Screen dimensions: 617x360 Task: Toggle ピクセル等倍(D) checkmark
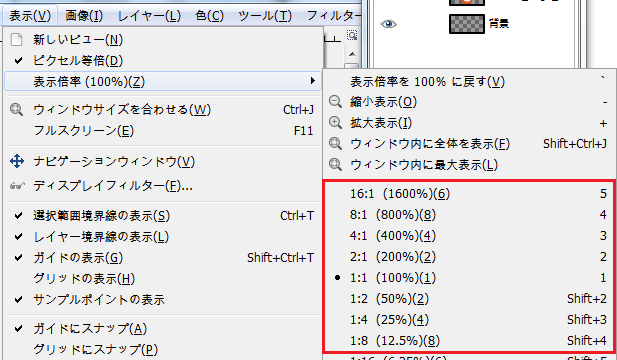point(163,61)
